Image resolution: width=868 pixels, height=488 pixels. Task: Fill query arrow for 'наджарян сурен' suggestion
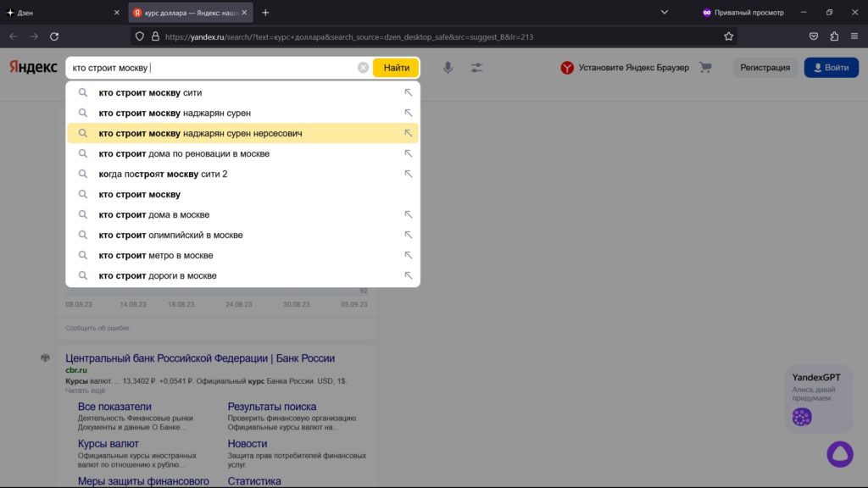coord(408,113)
